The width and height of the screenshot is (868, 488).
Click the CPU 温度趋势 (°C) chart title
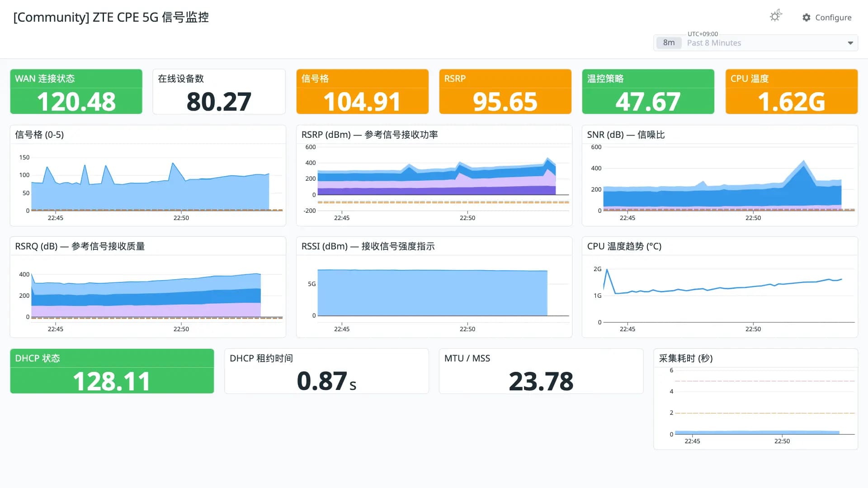coord(624,246)
